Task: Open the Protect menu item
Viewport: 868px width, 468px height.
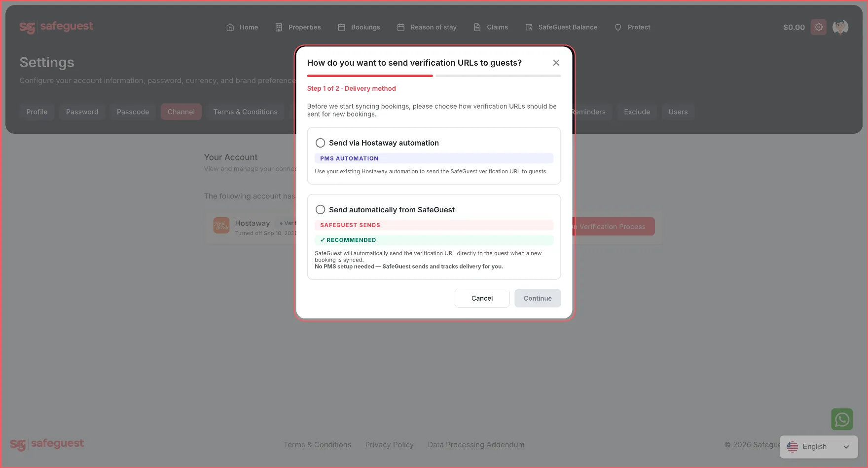Action: pos(632,27)
